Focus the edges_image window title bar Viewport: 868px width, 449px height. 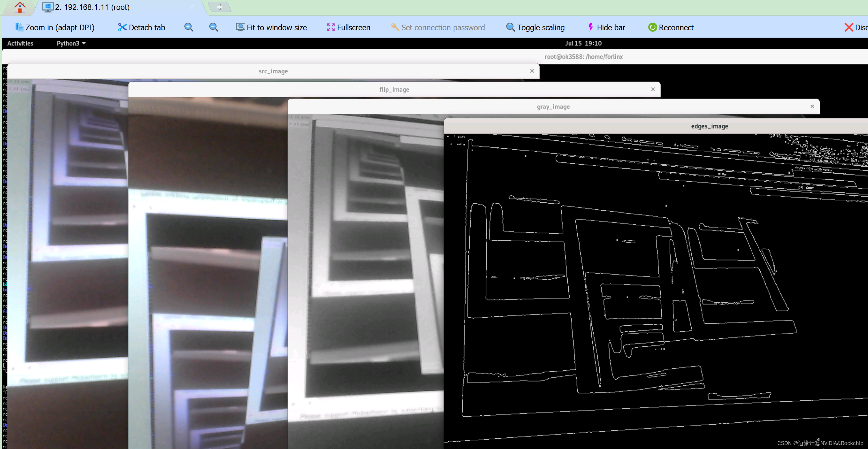(x=709, y=126)
